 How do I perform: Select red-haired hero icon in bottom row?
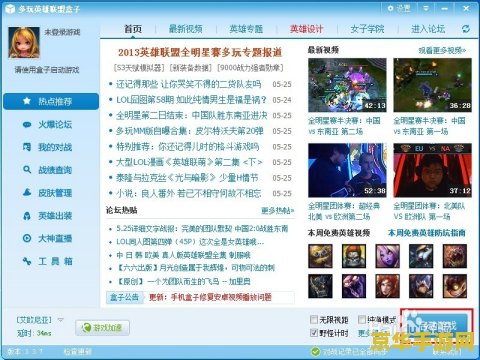387,286
